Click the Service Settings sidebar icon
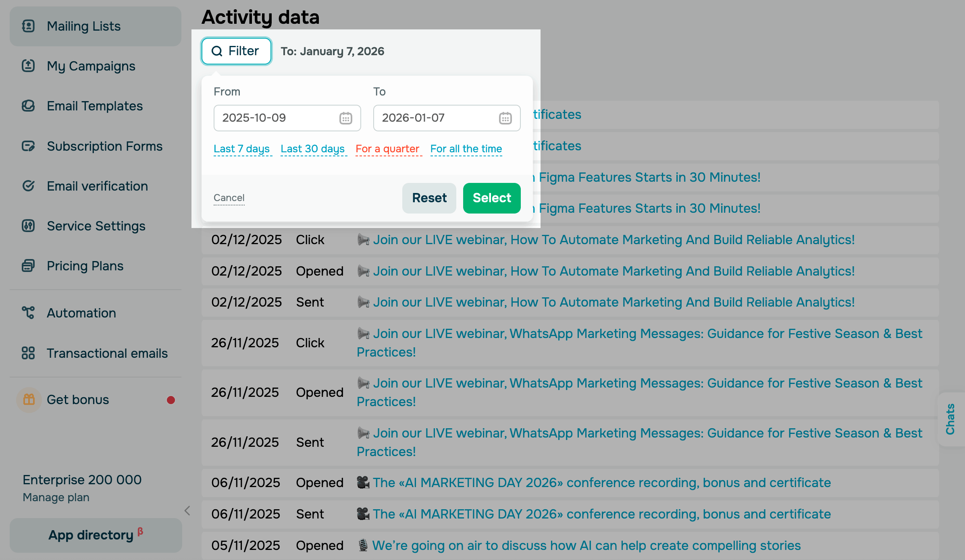Screen dimensions: 965x560 28,226
